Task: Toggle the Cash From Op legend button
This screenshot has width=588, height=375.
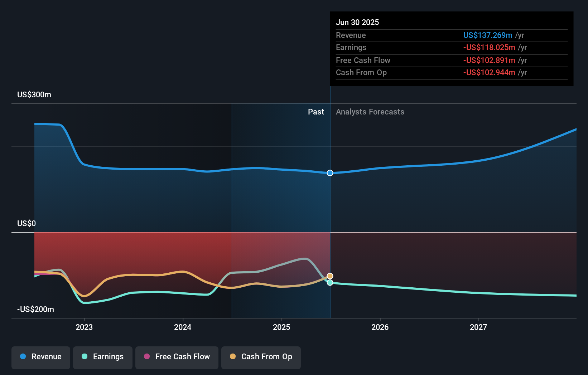Action: 261,357
